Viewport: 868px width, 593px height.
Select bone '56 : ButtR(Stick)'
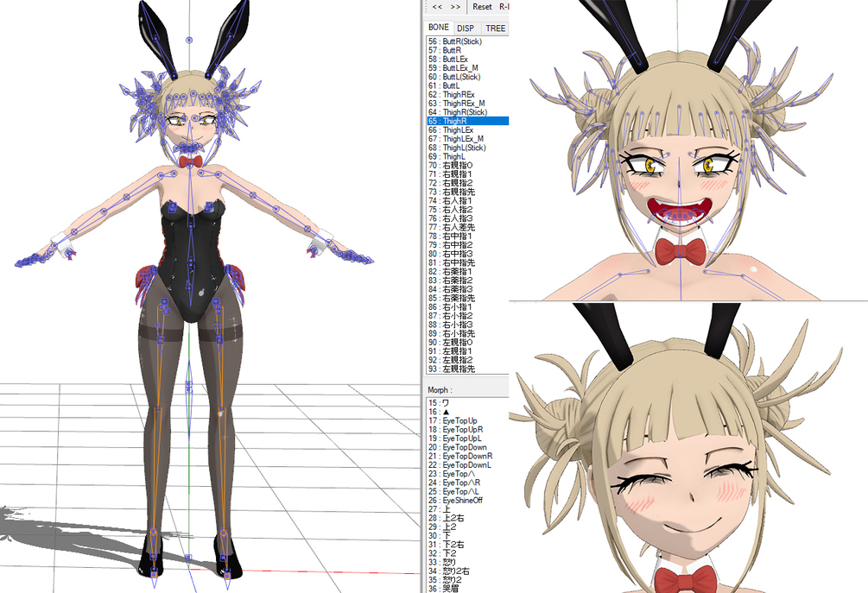(468, 41)
